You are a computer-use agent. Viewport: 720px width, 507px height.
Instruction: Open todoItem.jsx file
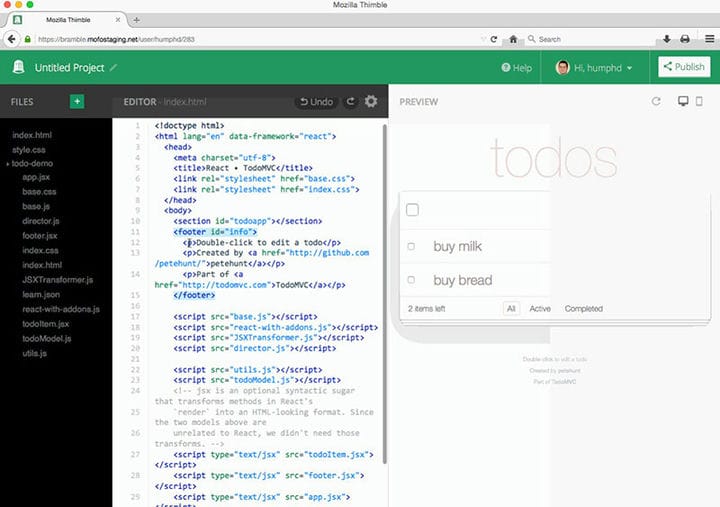[45, 324]
